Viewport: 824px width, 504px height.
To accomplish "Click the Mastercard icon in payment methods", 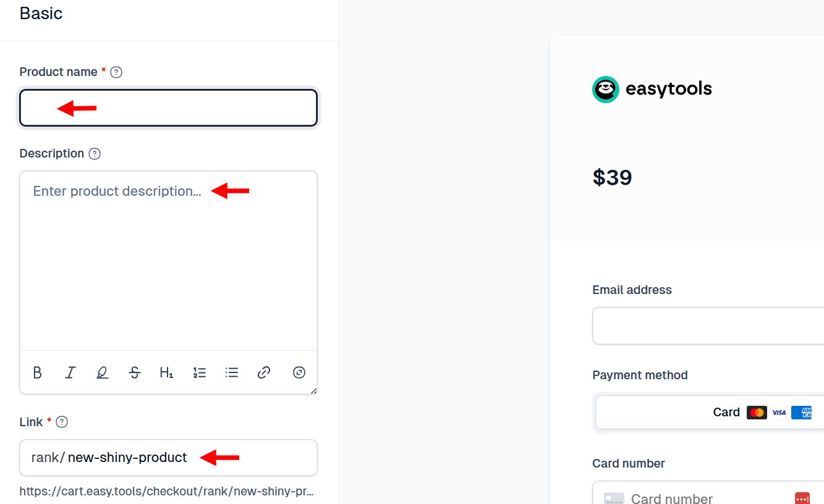I will pos(757,412).
